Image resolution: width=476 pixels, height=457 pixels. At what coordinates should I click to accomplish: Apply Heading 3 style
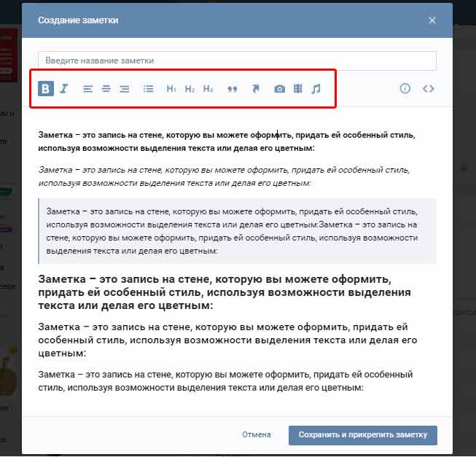point(208,89)
